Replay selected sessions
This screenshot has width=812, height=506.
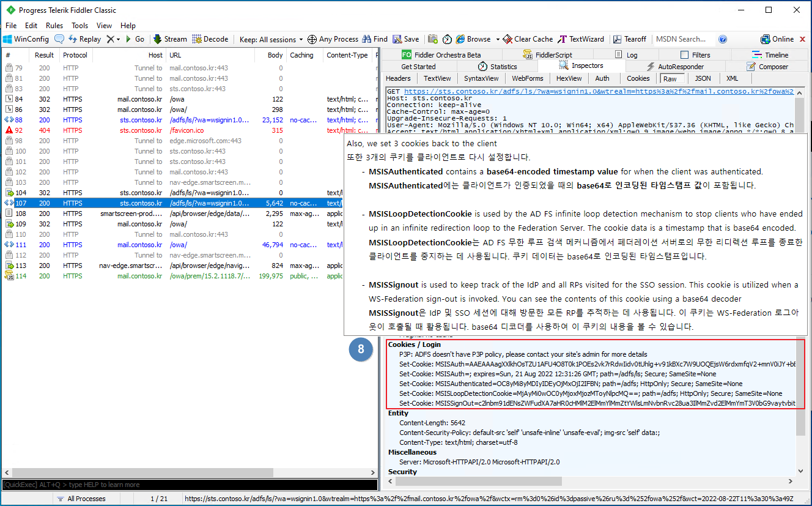coord(85,39)
